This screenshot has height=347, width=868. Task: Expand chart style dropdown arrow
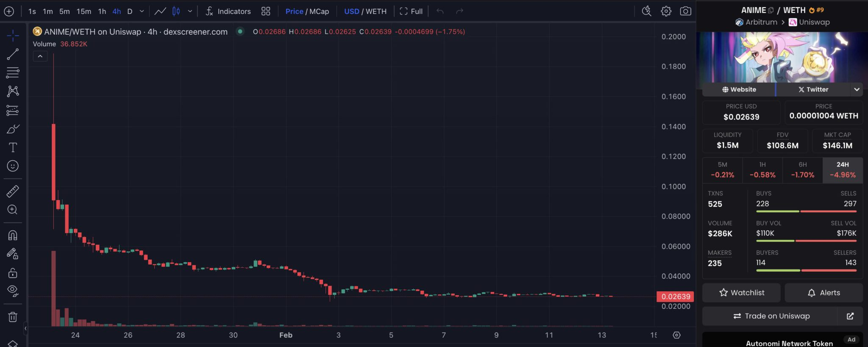click(x=190, y=11)
